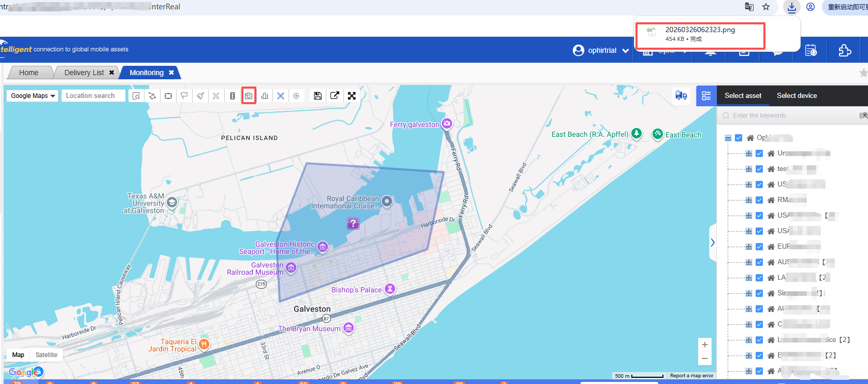Select the flag marker tool

(184, 96)
